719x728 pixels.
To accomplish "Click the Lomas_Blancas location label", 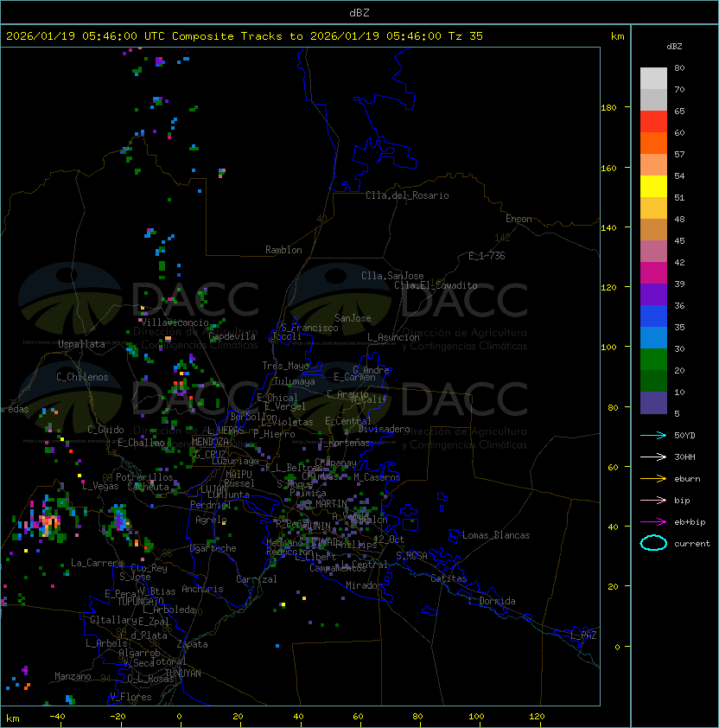I will (x=496, y=535).
